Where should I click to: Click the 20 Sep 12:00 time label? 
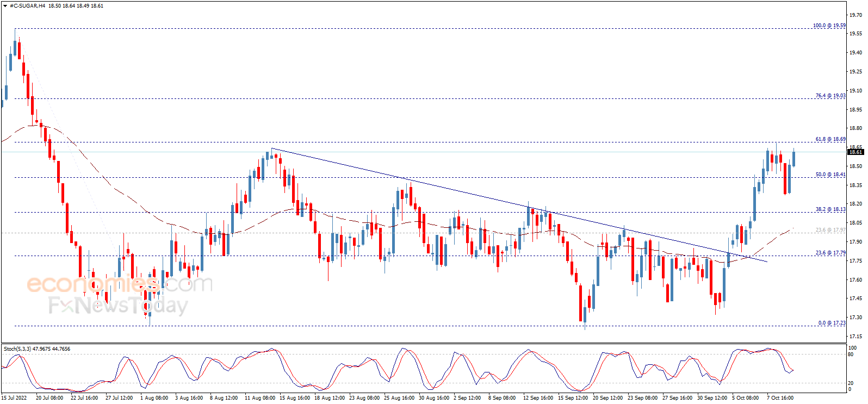[x=608, y=398]
